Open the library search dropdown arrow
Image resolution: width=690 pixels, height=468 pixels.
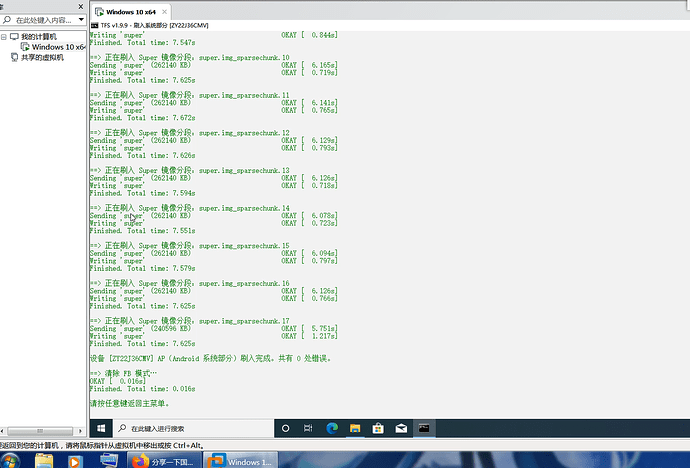(81, 20)
